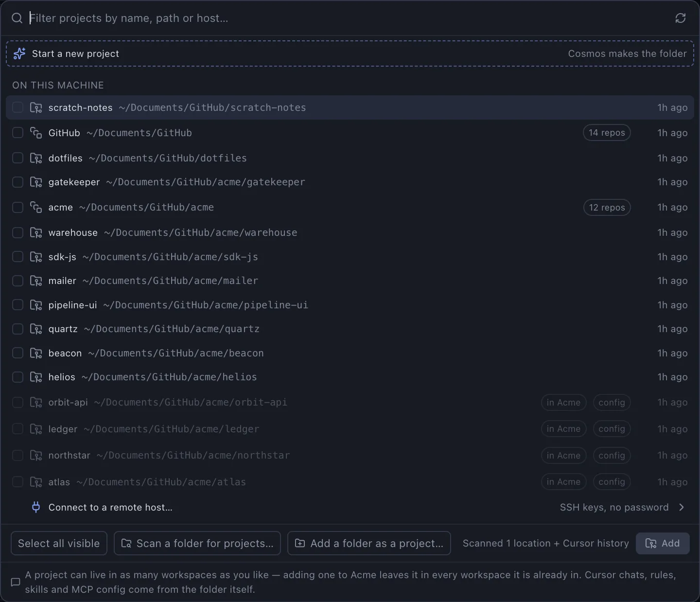The image size is (700, 602).
Task: Toggle the warehouse checkbox
Action: tap(17, 232)
